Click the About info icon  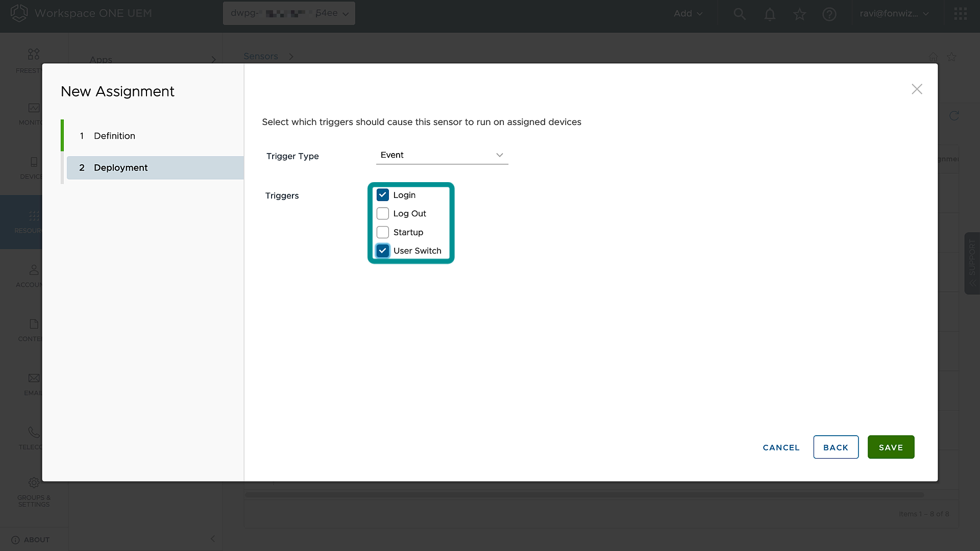coord(15,540)
